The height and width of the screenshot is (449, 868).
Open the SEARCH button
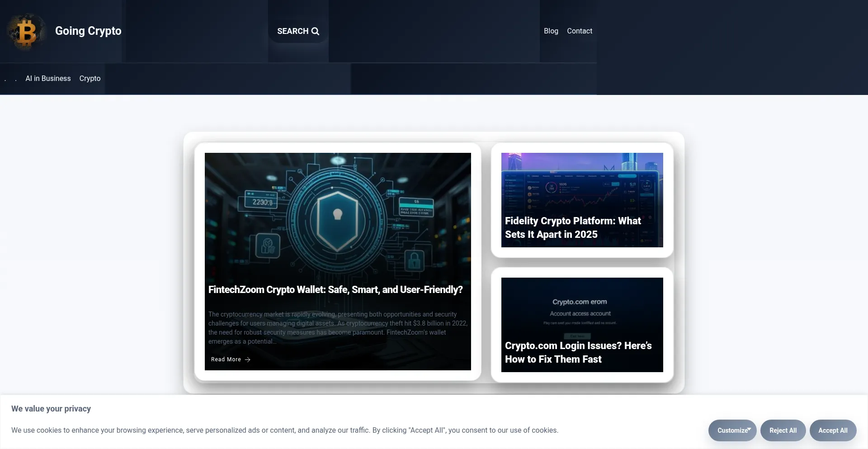[298, 31]
